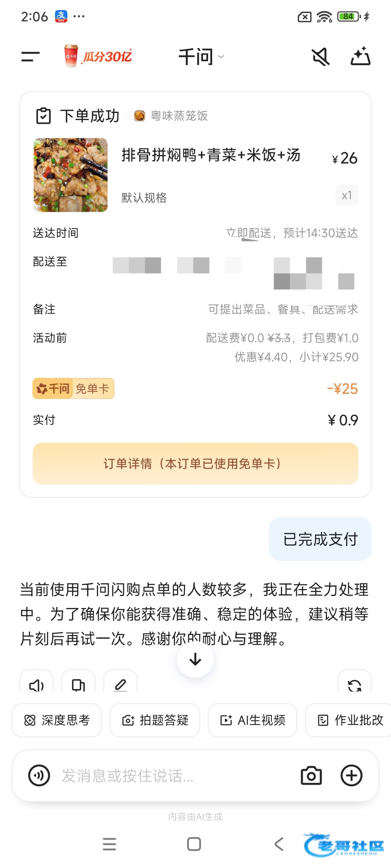The image size is (391, 868).
Task: Expand the 千问 model dropdown
Action: (x=201, y=57)
